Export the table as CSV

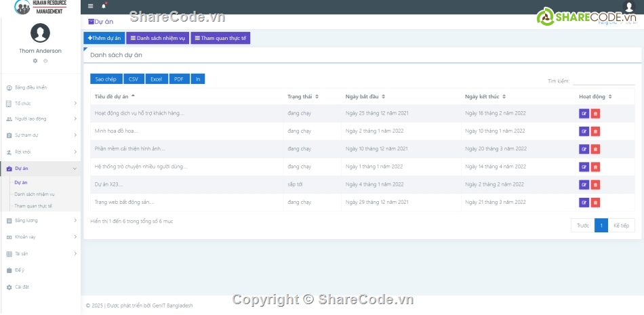[134, 79]
